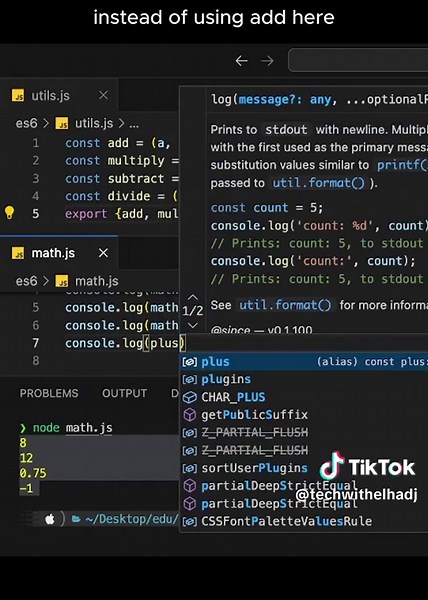Click variable icon next to 'plugins' suggestion
Viewport: 428px width, 600px height.
[x=189, y=379]
